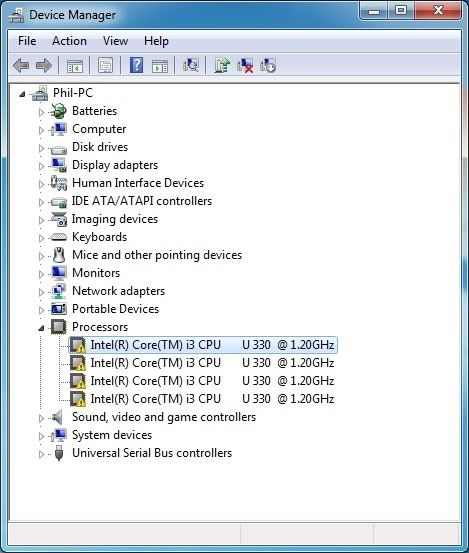Viewport: 469px width, 553px height.
Task: Select the Network adapters label
Action: pos(118,291)
